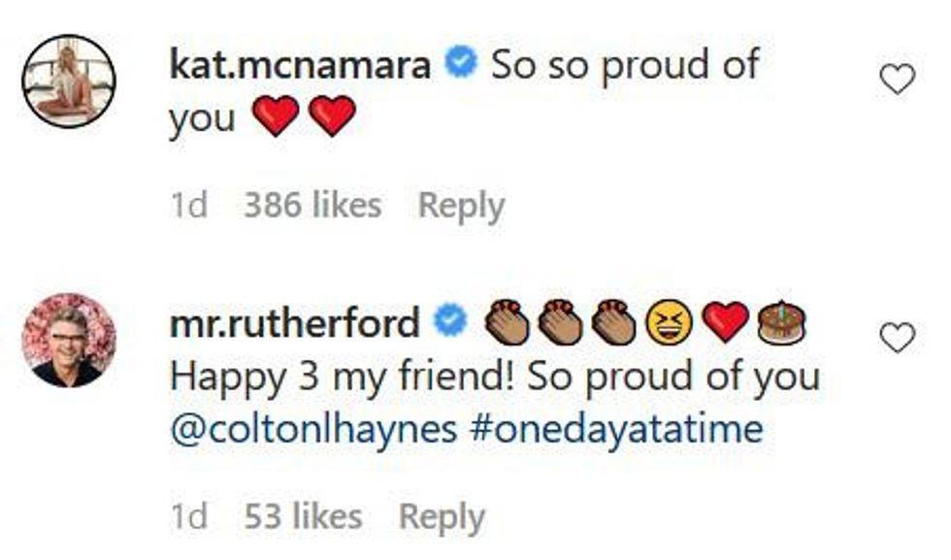Click the birthday cake emoji

[784, 322]
